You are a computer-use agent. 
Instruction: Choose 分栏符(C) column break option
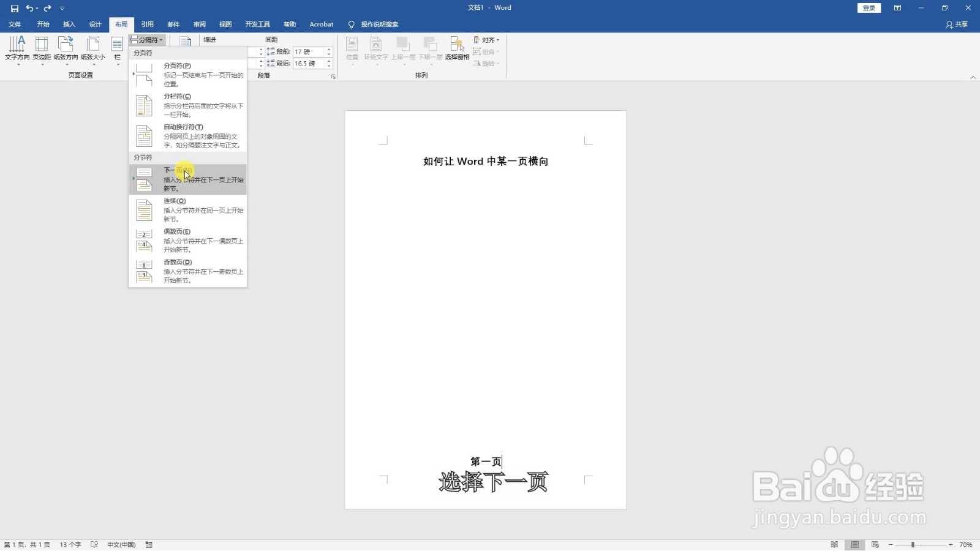tap(187, 105)
